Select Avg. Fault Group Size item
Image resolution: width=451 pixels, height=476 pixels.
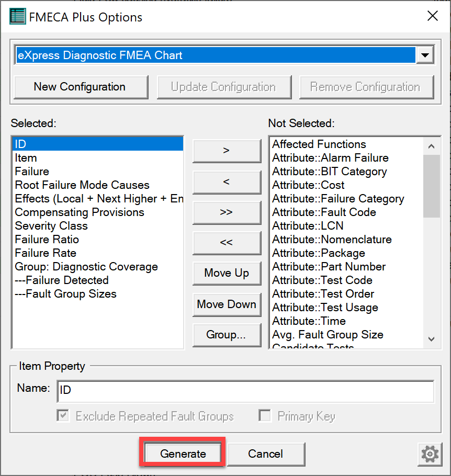[x=346, y=335]
